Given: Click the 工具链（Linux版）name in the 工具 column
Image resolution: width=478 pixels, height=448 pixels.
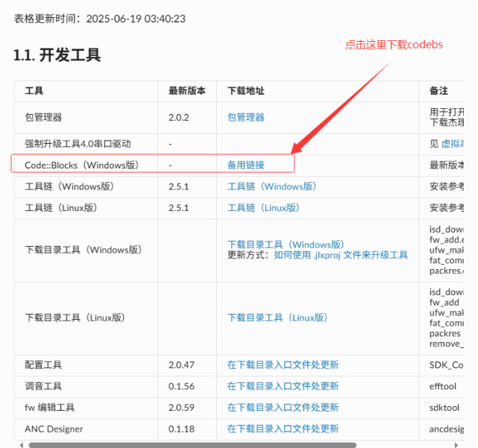Looking at the screenshot, I should [61, 208].
